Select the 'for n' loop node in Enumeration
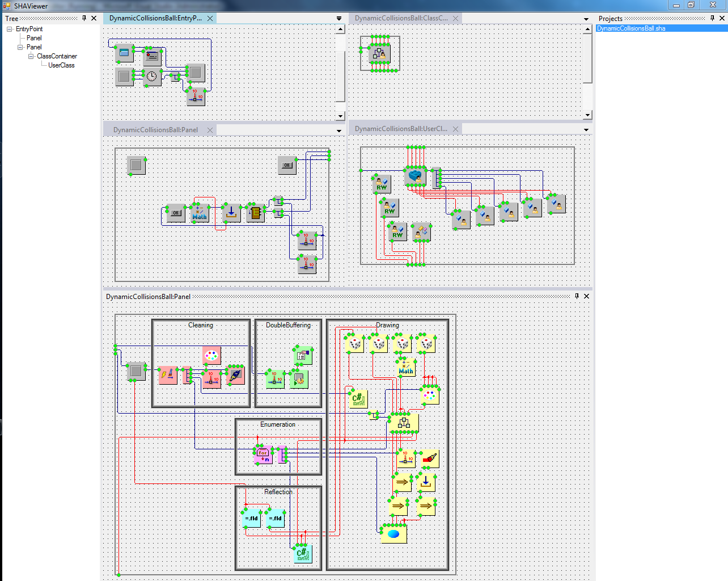Image resolution: width=728 pixels, height=581 pixels. (263, 454)
